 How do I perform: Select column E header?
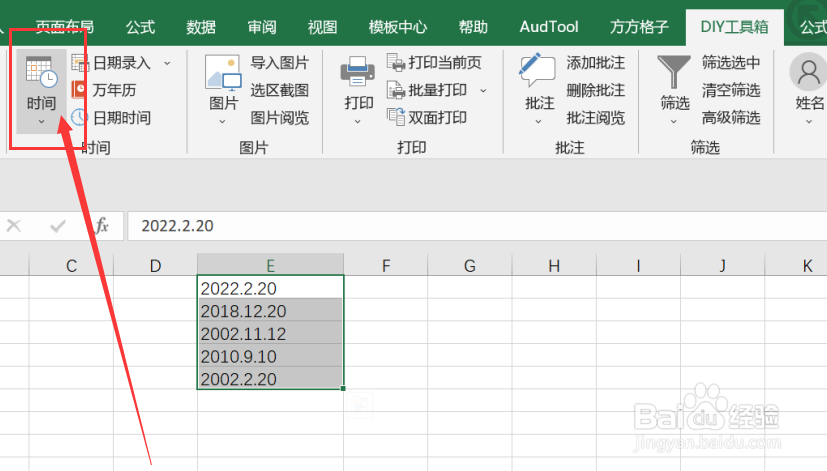click(270, 265)
